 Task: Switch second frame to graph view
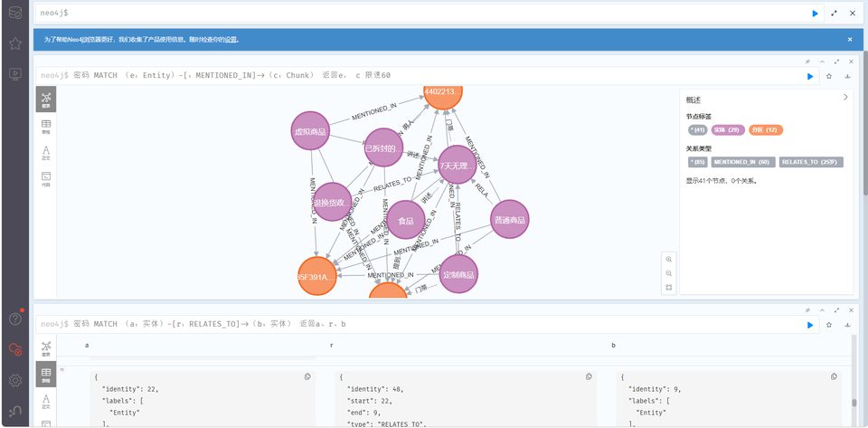[x=46, y=347]
